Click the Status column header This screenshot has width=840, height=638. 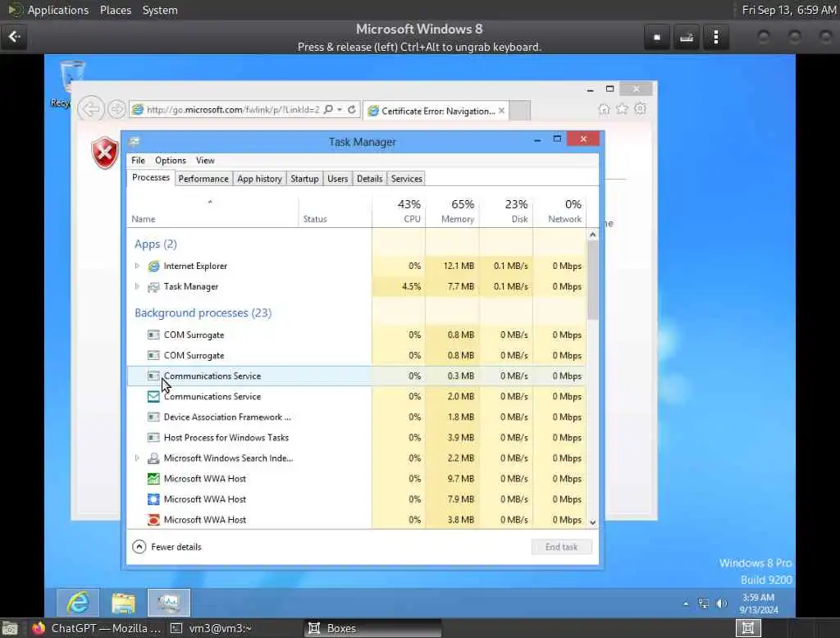336,211
